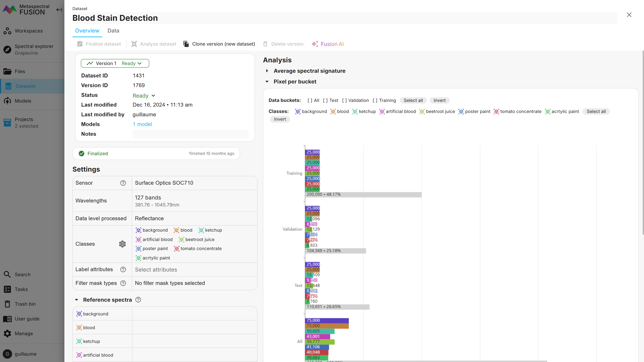Screen dimensions: 644x362
Task: Toggle the Test data bucket checkbox
Action: pos(325,100)
